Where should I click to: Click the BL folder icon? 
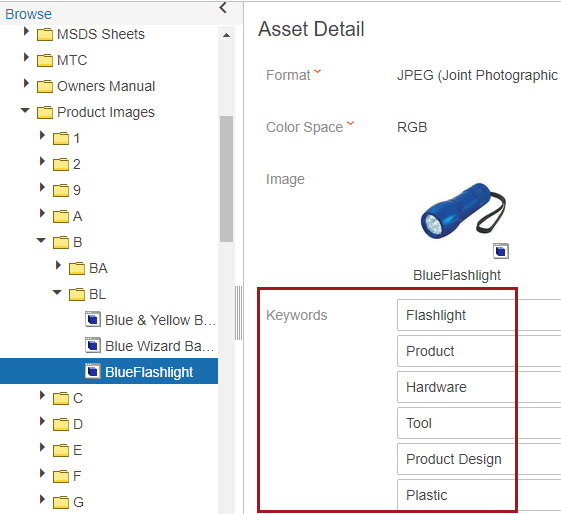[77, 294]
